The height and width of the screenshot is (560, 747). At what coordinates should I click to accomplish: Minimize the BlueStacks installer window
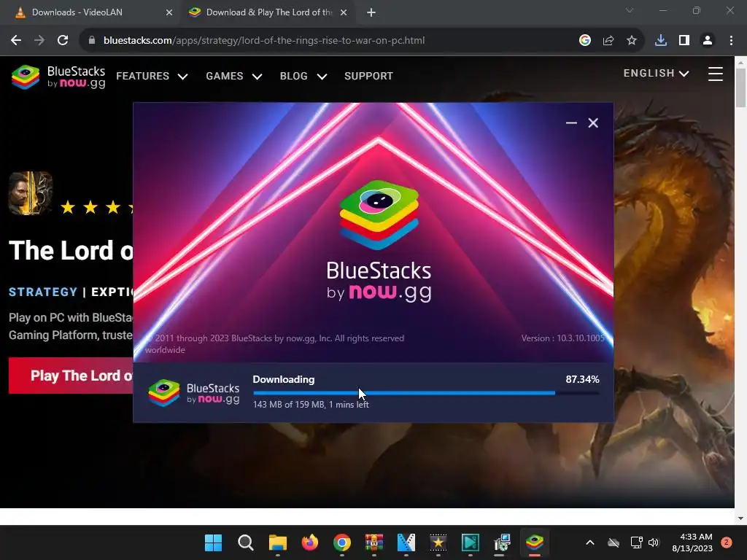click(x=571, y=122)
